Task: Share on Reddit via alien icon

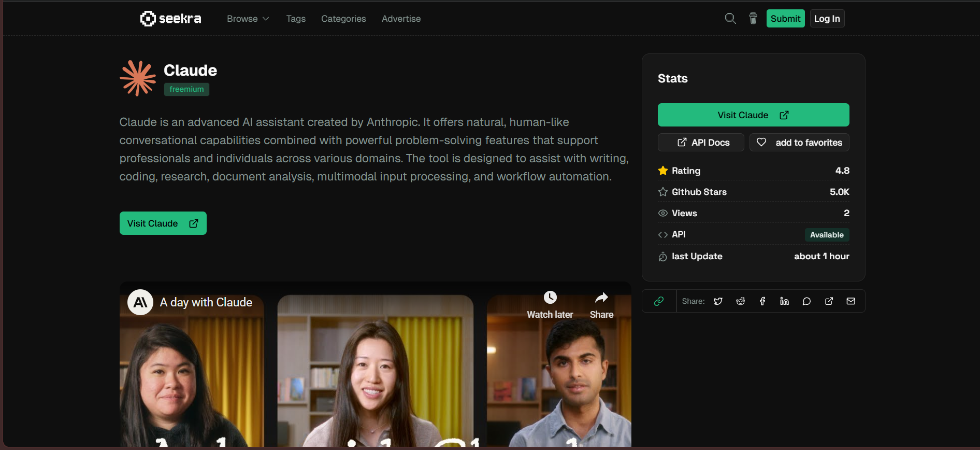Action: (x=740, y=301)
